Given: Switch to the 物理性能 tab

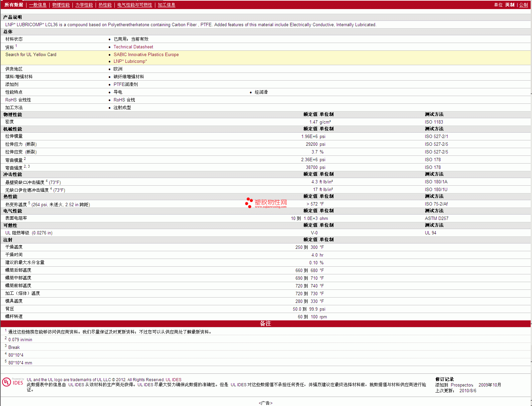Looking at the screenshot, I should tap(61, 5).
